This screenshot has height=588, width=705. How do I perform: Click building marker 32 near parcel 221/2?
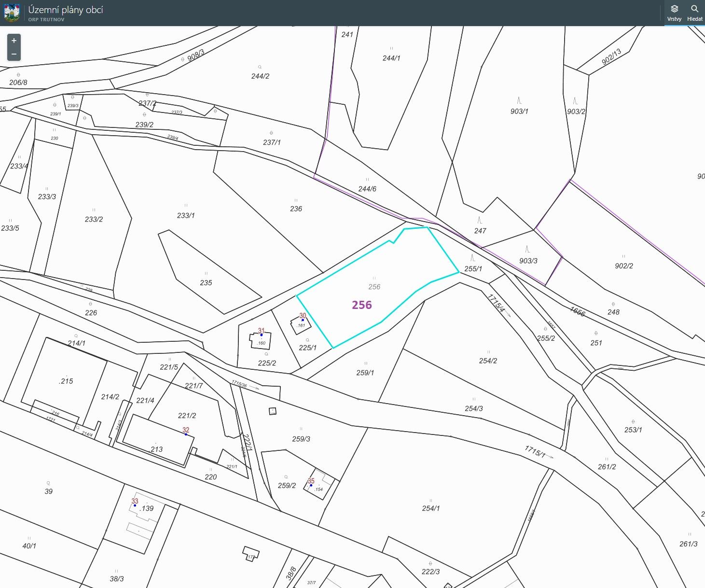tap(186, 434)
